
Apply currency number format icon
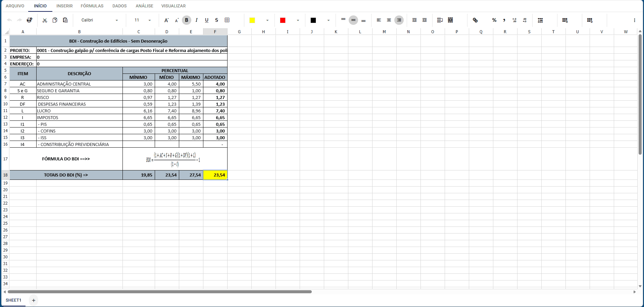coord(475,20)
